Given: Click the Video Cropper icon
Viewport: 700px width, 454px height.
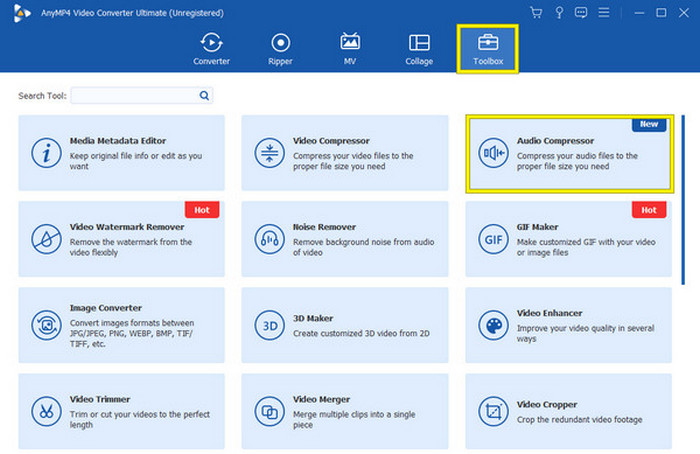Looking at the screenshot, I should pos(493,412).
